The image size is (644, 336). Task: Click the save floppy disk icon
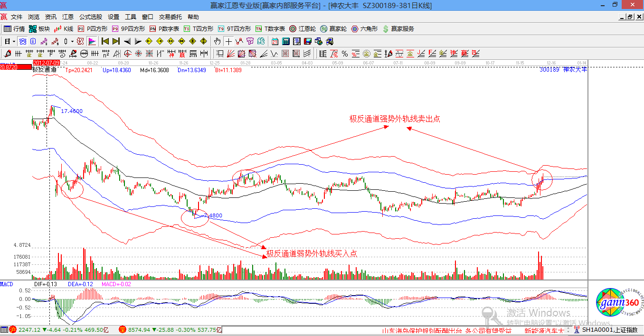(x=308, y=41)
